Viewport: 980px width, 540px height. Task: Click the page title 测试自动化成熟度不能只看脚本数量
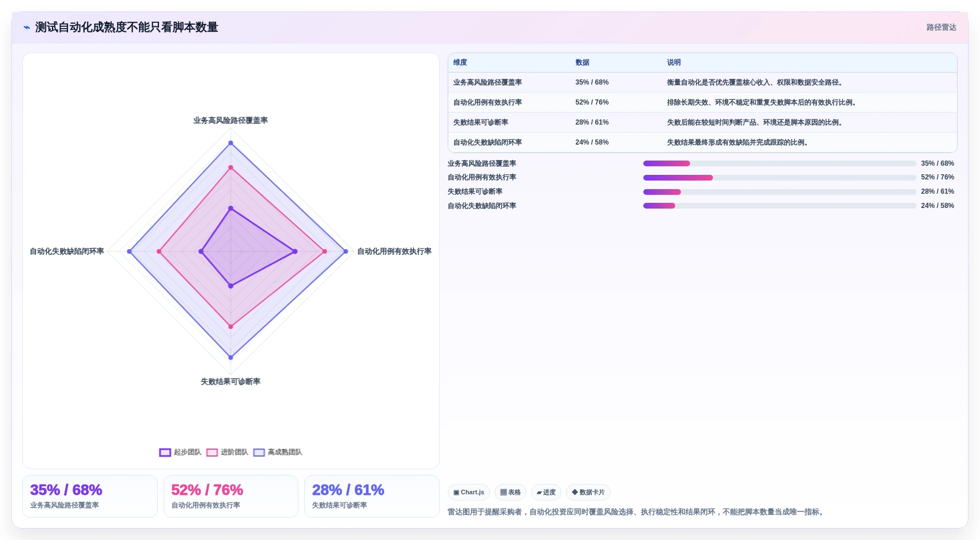126,27
